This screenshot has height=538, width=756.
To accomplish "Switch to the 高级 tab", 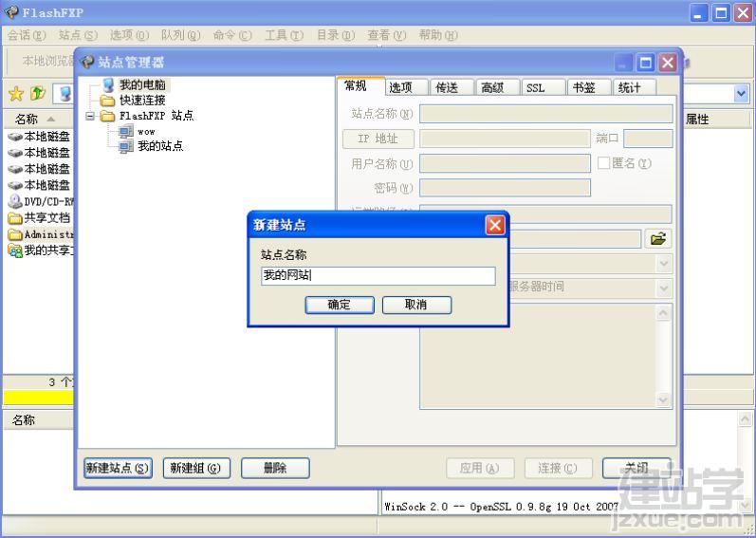I will [x=498, y=87].
